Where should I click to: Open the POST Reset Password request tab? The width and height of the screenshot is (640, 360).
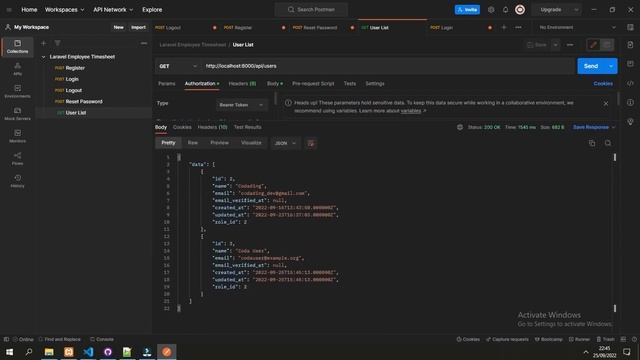(x=320, y=27)
